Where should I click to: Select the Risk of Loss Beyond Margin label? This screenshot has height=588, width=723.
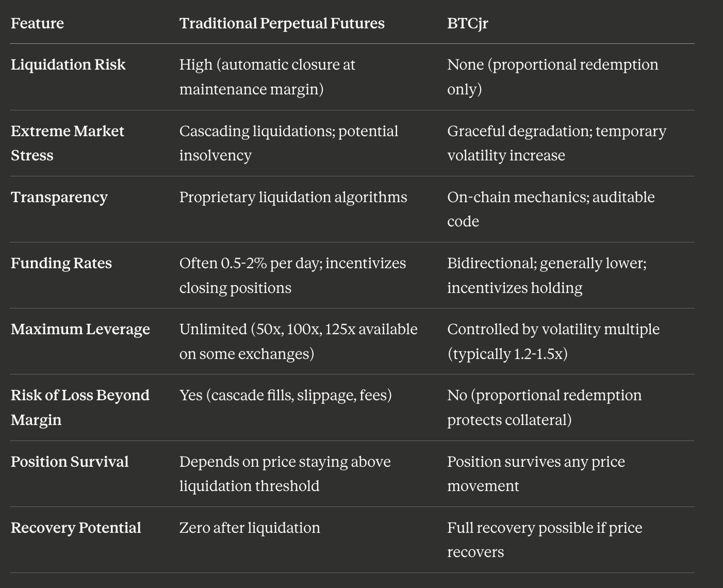point(80,407)
